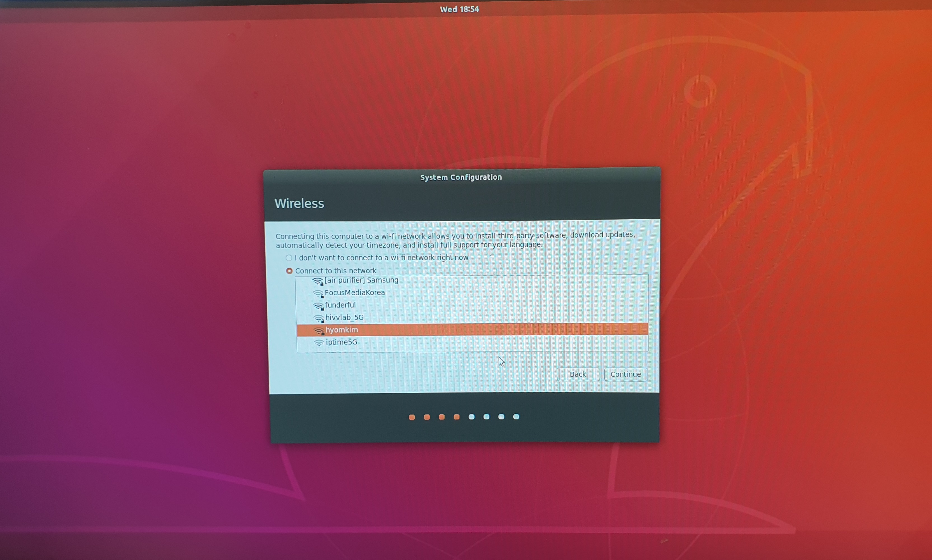The width and height of the screenshot is (932, 560).
Task: Click the first white progress dot
Action: [471, 417]
